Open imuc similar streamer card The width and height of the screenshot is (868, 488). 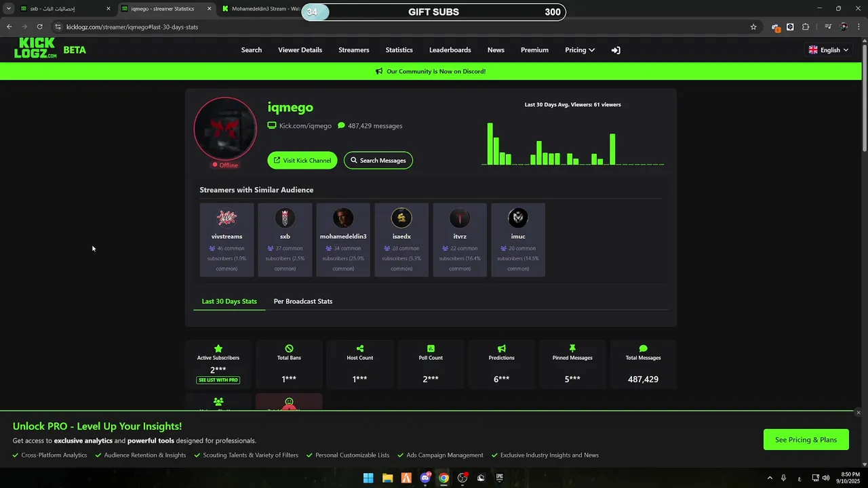click(518, 240)
